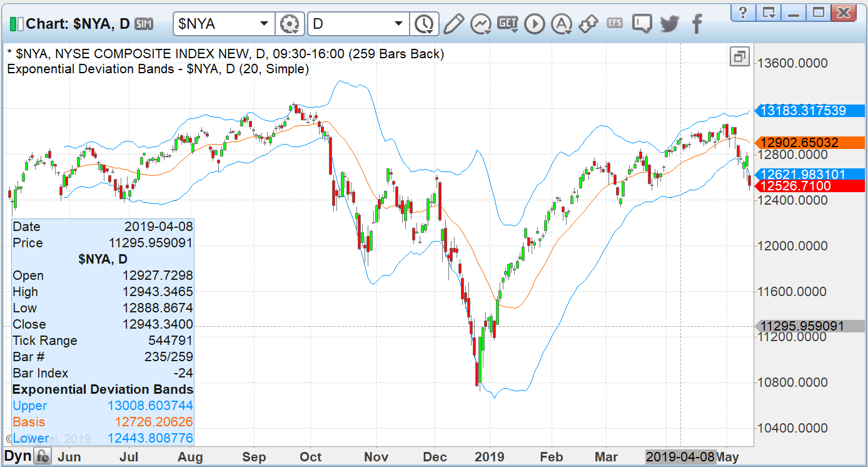Click the Tick Range value 544791
The image size is (868, 467).
tap(171, 341)
